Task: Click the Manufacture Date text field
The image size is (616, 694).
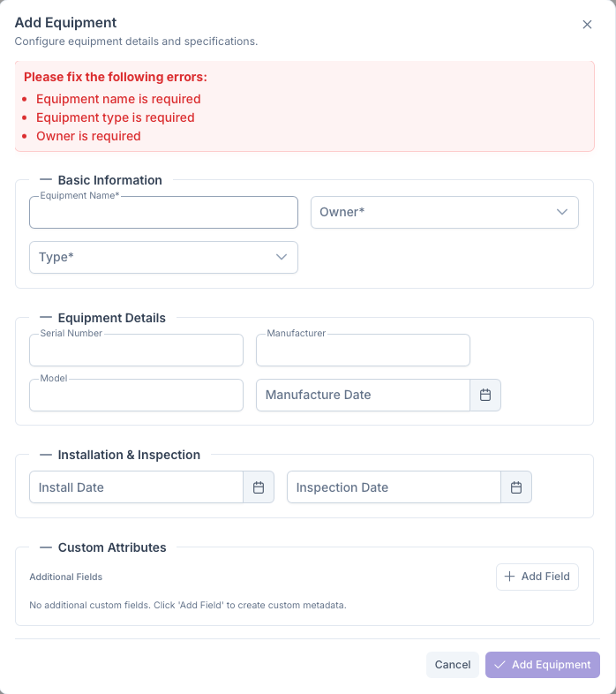Action: point(362,395)
